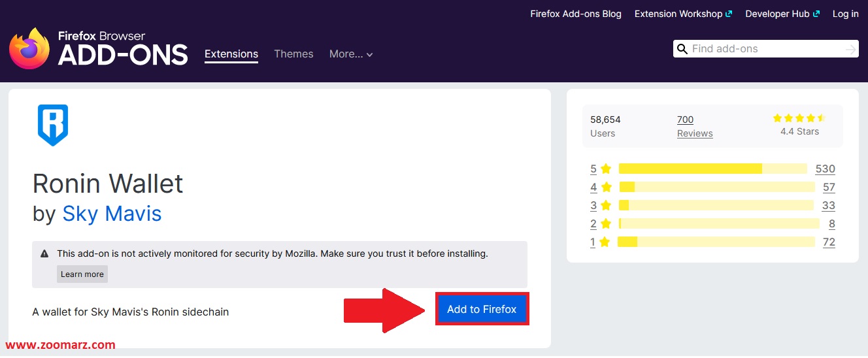This screenshot has height=358, width=868.
Task: Click the search magnifier icon
Action: coord(682,49)
